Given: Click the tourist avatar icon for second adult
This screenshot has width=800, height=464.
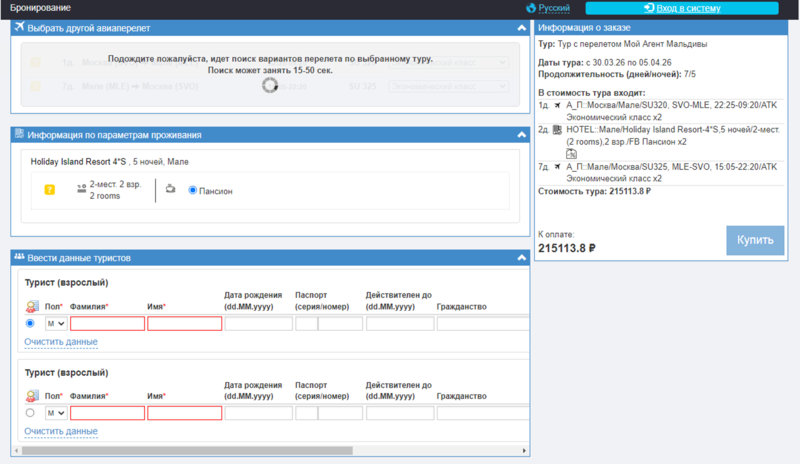Looking at the screenshot, I should (x=32, y=396).
